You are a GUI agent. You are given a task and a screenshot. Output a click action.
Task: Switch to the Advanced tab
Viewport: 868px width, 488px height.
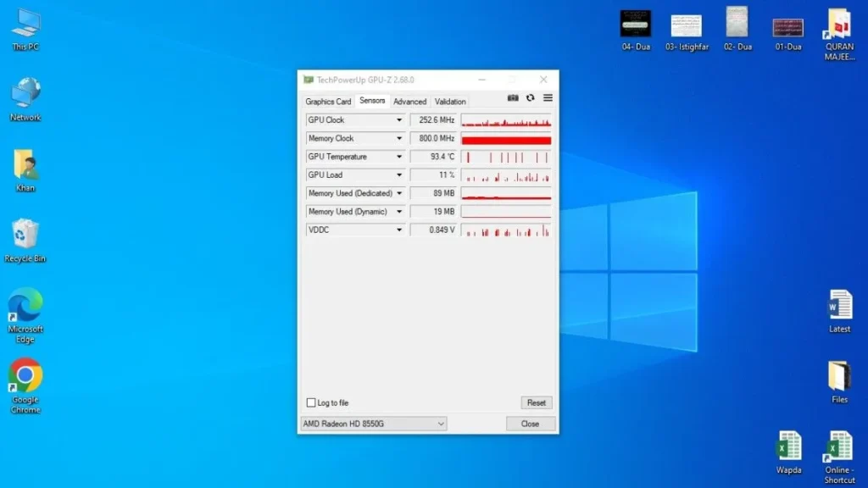(409, 101)
